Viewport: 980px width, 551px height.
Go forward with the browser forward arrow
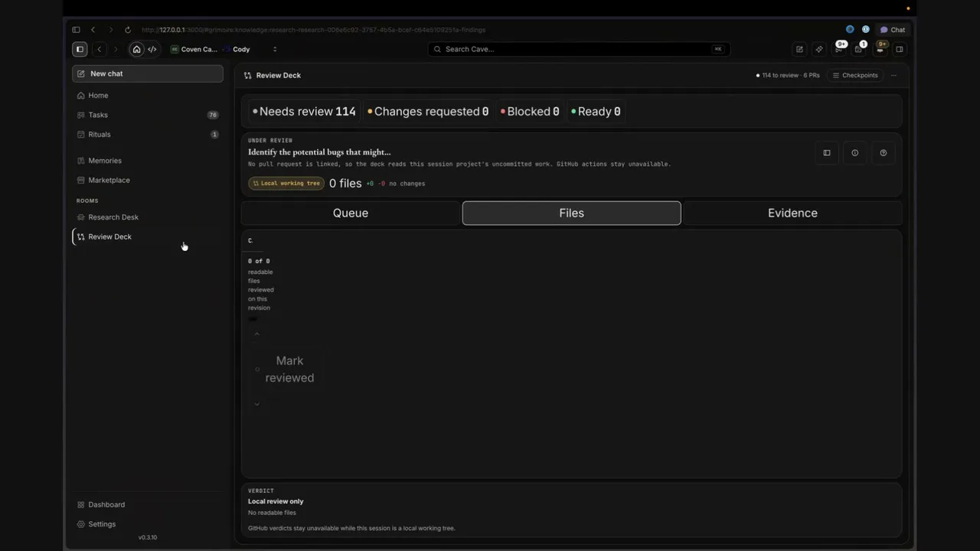pos(110,30)
